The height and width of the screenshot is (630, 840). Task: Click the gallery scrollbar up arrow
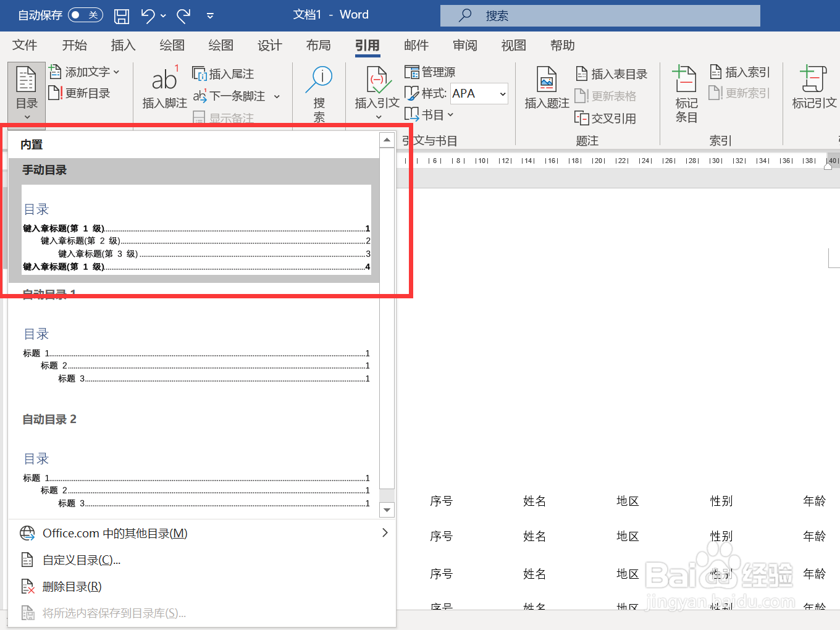[387, 140]
